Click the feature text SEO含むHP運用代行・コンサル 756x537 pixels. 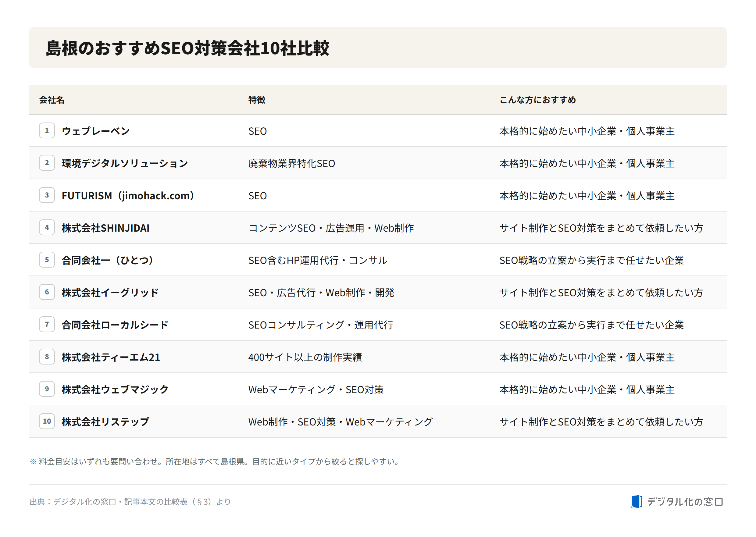[x=318, y=260]
